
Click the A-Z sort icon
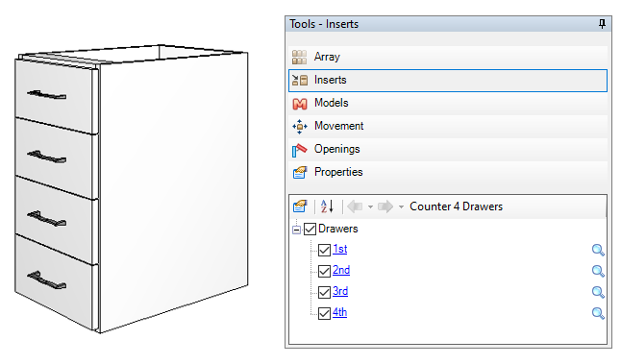pyautogui.click(x=327, y=206)
